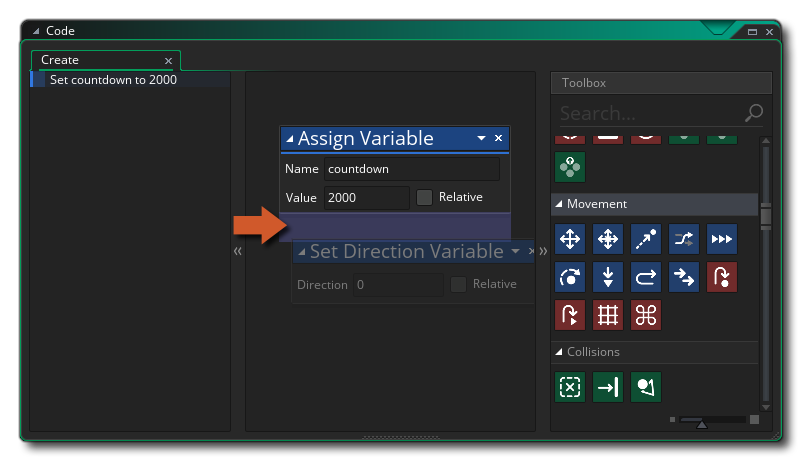Select the arrow-to-wall collision action icon

pyautogui.click(x=607, y=387)
